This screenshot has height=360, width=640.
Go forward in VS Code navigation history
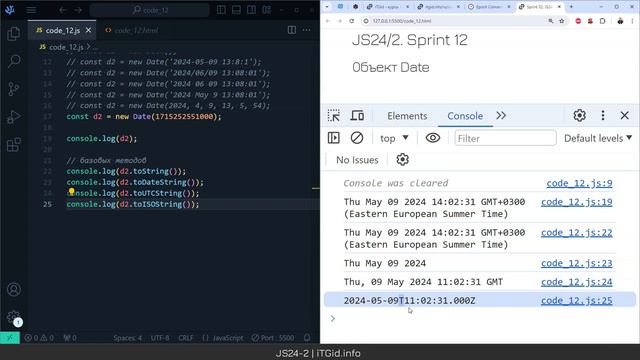pos(78,10)
